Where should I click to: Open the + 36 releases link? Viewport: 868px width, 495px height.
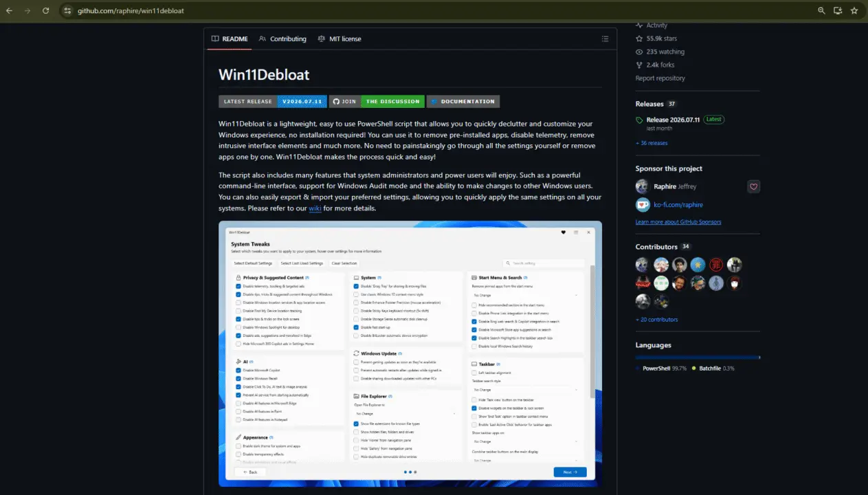652,143
